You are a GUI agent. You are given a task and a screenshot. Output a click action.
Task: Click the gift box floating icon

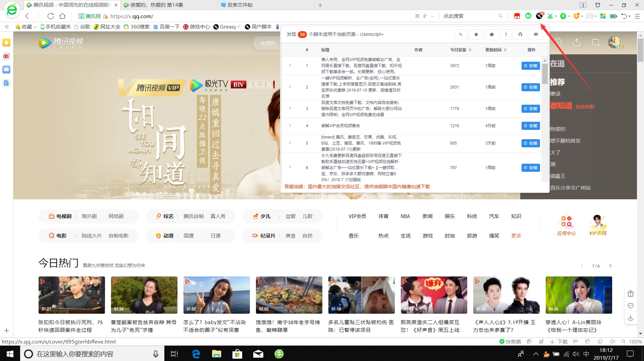(631, 294)
